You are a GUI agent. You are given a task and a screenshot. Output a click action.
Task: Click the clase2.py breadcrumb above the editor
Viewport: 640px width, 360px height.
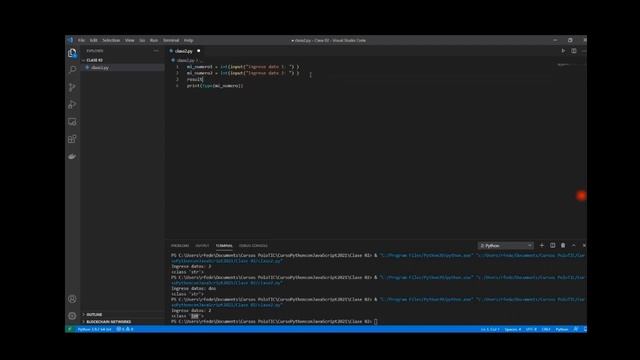point(185,60)
